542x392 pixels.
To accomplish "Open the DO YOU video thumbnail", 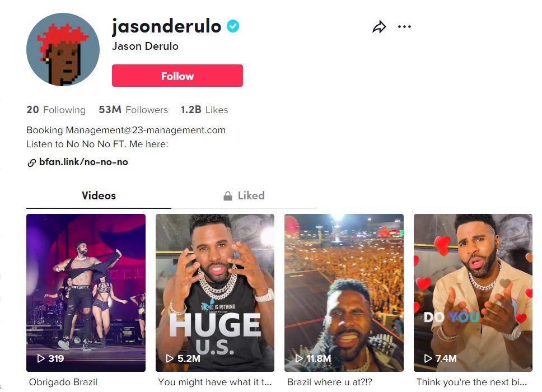I will [x=473, y=293].
